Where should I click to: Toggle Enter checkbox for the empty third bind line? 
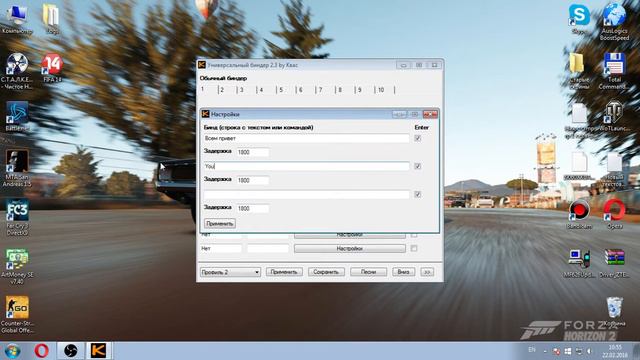[x=418, y=194]
